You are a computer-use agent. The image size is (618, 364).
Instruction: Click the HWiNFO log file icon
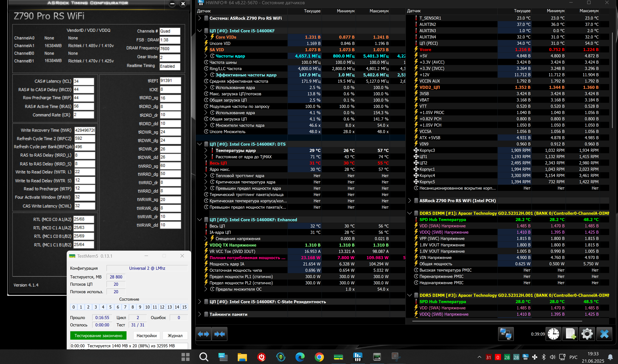(570, 334)
